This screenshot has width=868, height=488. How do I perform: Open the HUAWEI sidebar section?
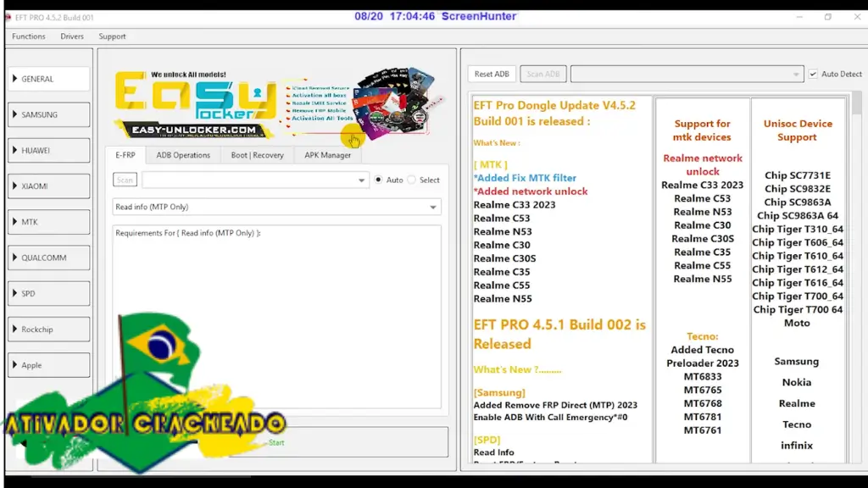click(48, 151)
